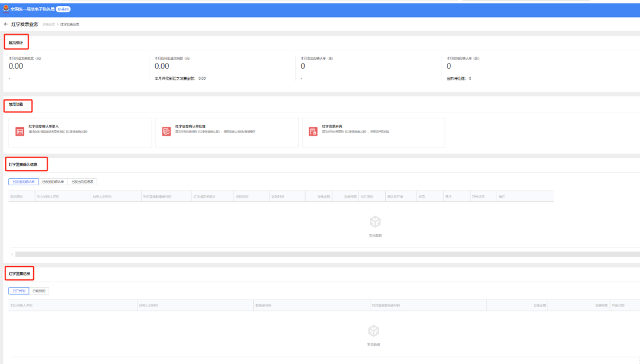Click the 红字信息确认单录入 card icon
Viewport: 640px width, 364px height.
[x=20, y=131]
